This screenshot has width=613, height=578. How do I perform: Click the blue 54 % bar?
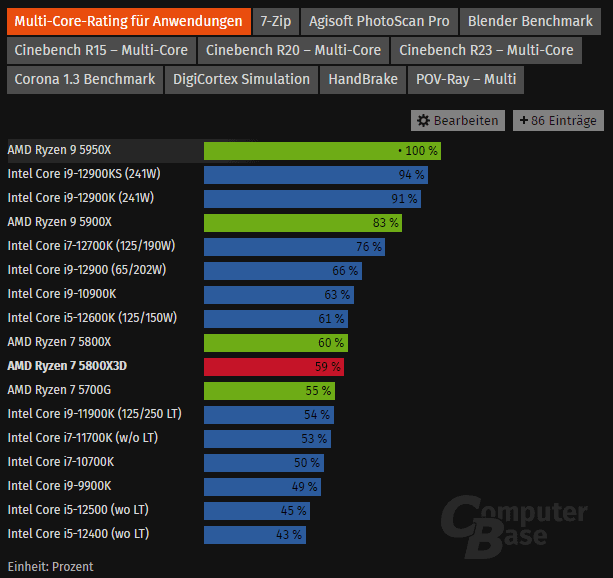point(269,415)
